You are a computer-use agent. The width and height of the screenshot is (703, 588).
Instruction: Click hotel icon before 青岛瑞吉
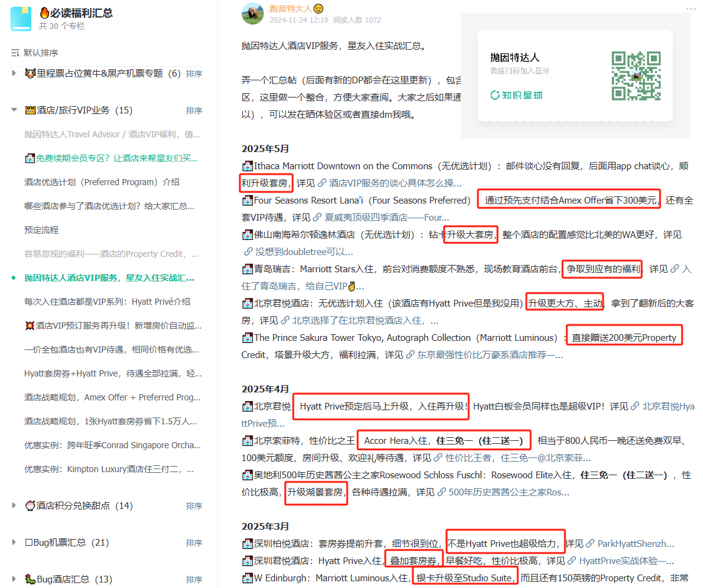coord(247,269)
